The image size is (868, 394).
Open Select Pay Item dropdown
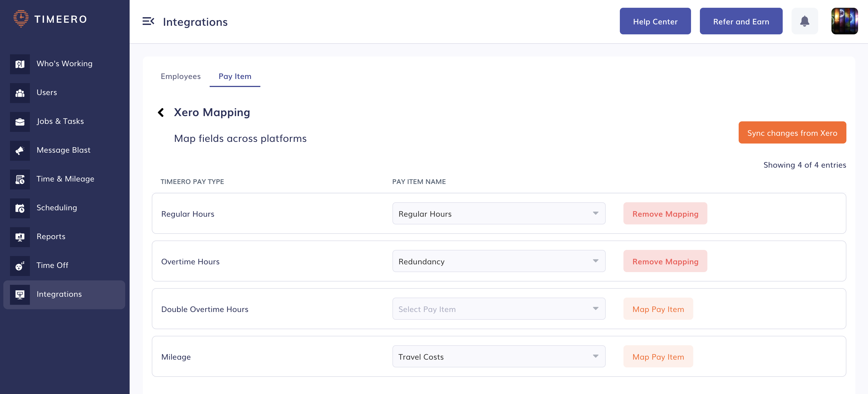pyautogui.click(x=499, y=309)
